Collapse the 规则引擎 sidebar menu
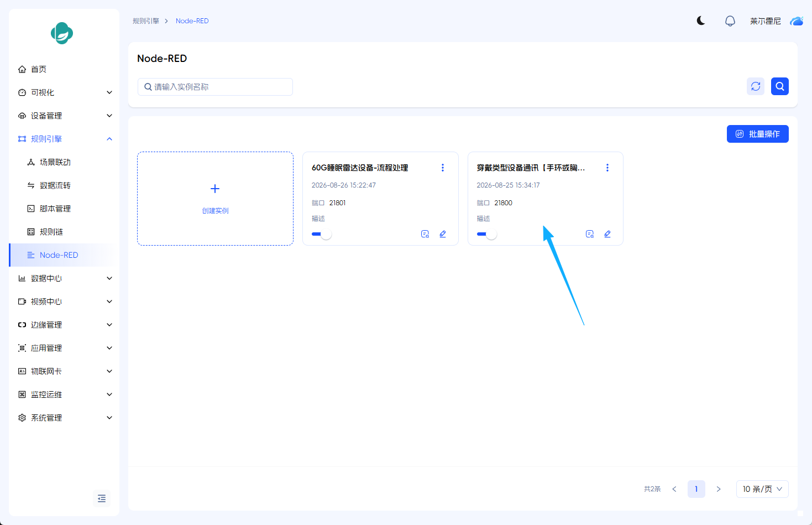812x525 pixels. coord(64,139)
